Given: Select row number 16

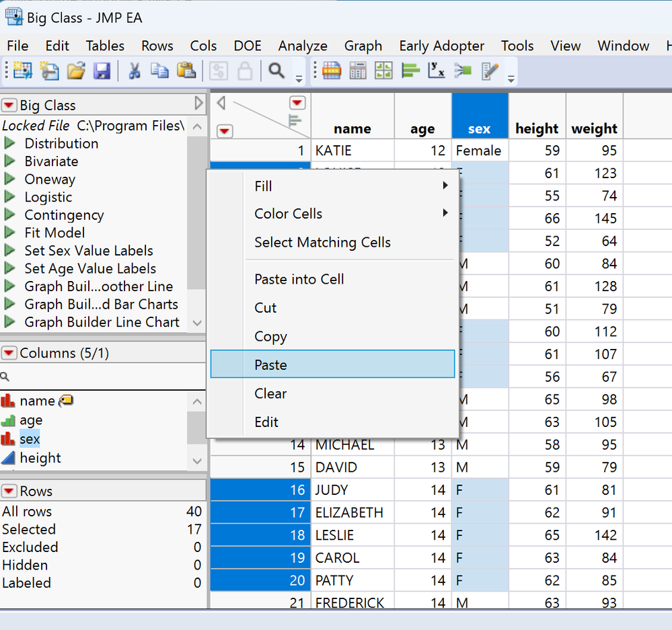Looking at the screenshot, I should pyautogui.click(x=260, y=489).
